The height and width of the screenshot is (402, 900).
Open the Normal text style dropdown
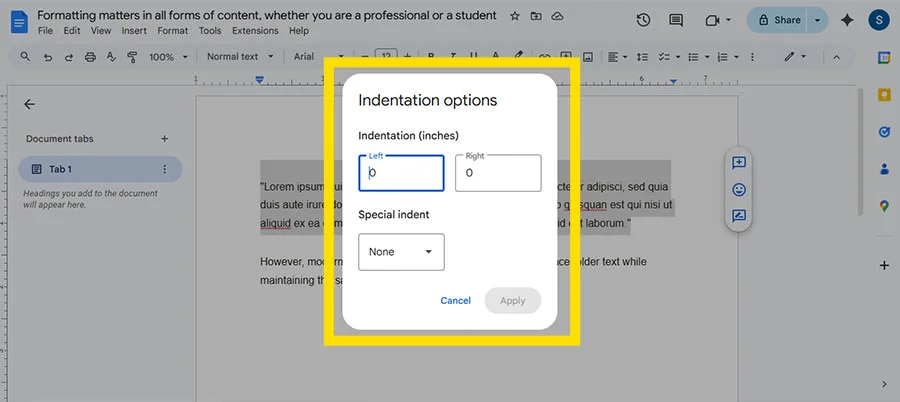tap(240, 57)
